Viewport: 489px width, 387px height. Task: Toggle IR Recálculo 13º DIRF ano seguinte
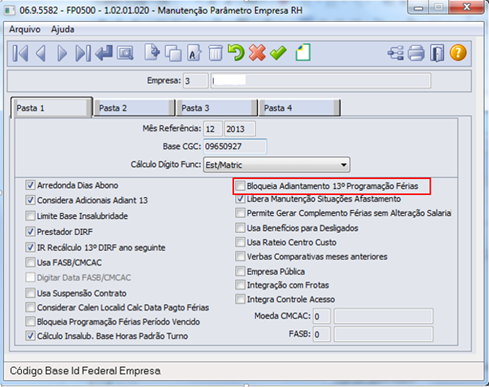pos(30,247)
